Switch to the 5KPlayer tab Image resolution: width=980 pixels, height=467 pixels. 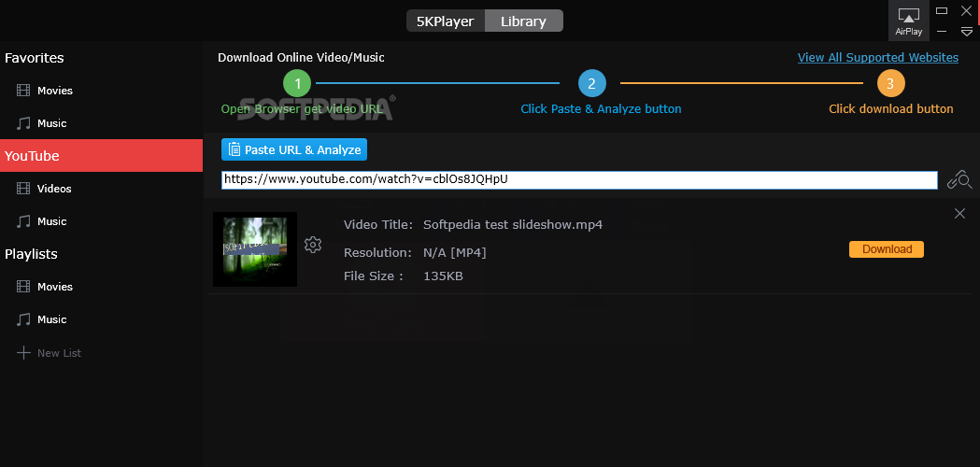point(446,21)
